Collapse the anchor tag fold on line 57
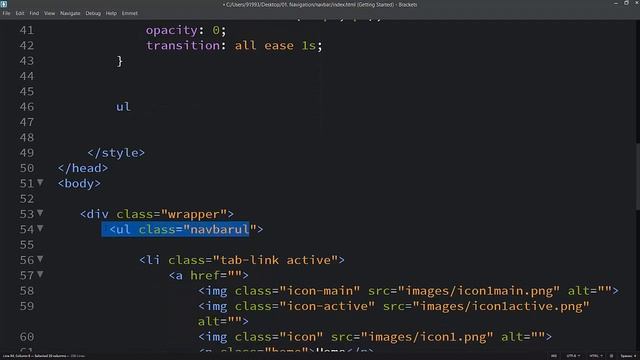The height and width of the screenshot is (360, 640). [40, 274]
